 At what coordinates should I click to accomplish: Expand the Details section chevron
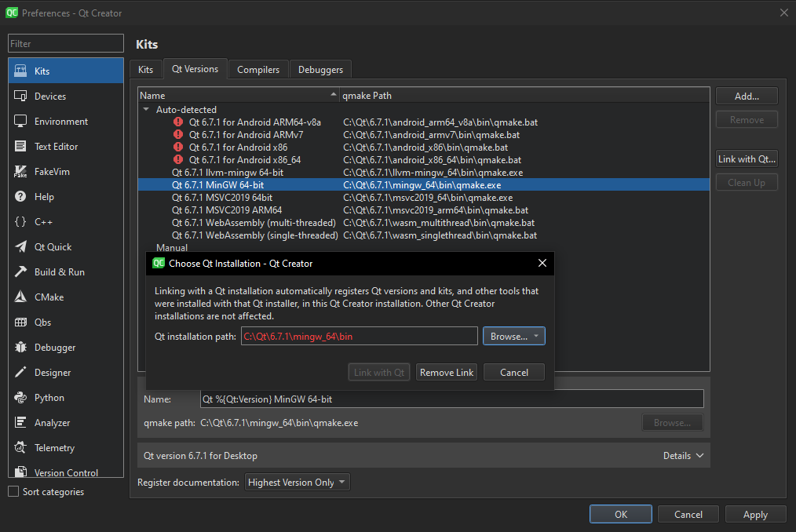pos(700,455)
